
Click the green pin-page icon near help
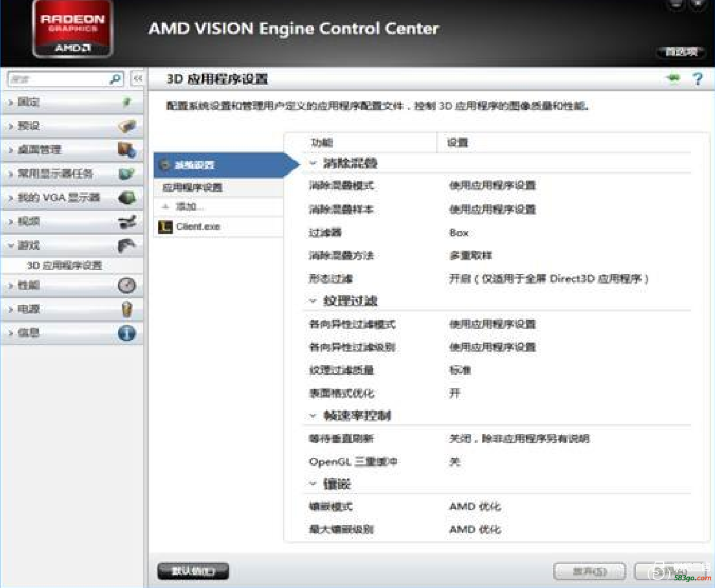pyautogui.click(x=673, y=78)
